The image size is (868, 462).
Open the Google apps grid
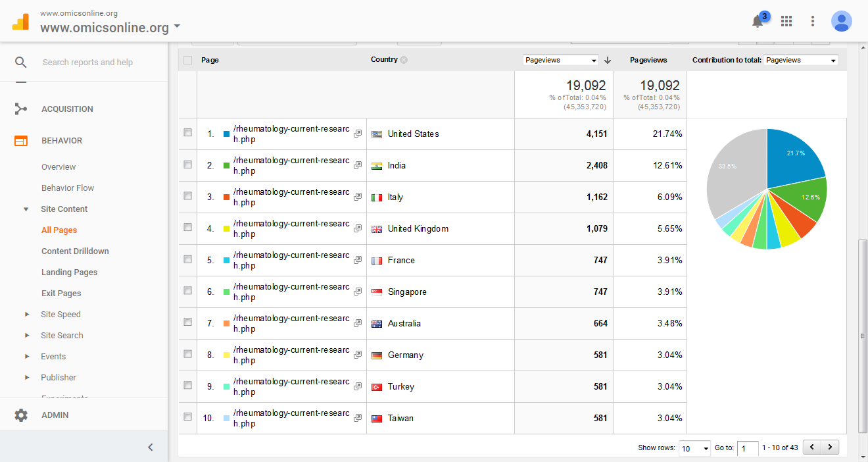click(786, 21)
